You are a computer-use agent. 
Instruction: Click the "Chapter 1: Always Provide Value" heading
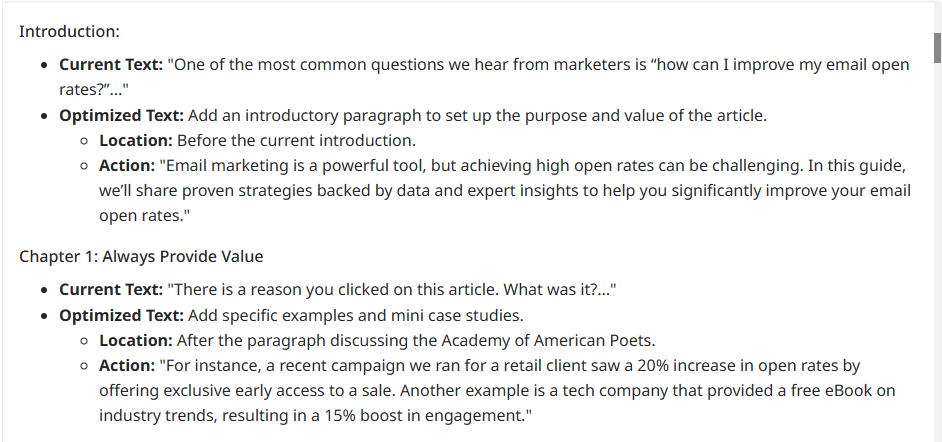click(x=141, y=257)
